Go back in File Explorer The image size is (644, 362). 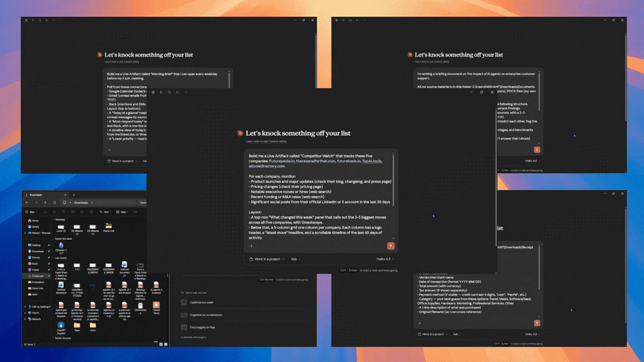tap(27, 202)
